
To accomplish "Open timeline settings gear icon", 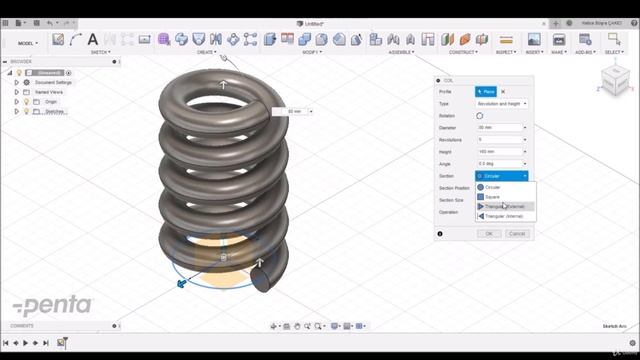I will click(633, 343).
